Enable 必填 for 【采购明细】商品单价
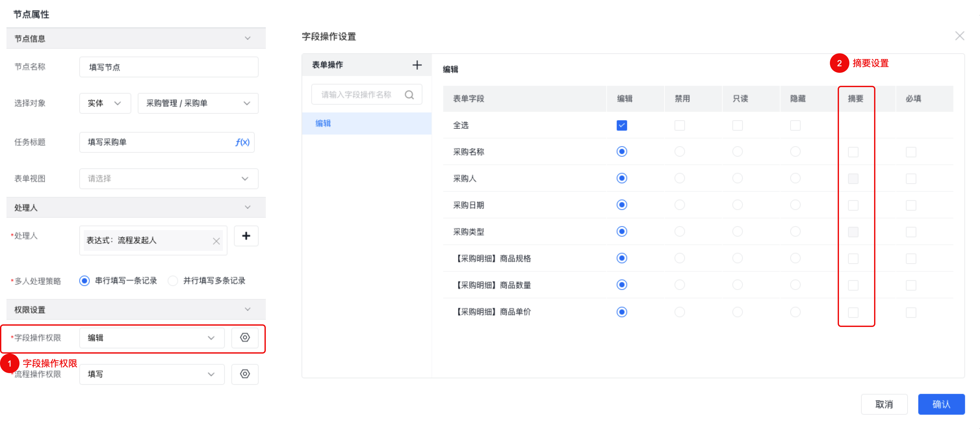Viewport: 980px width, 429px height. pos(911,313)
